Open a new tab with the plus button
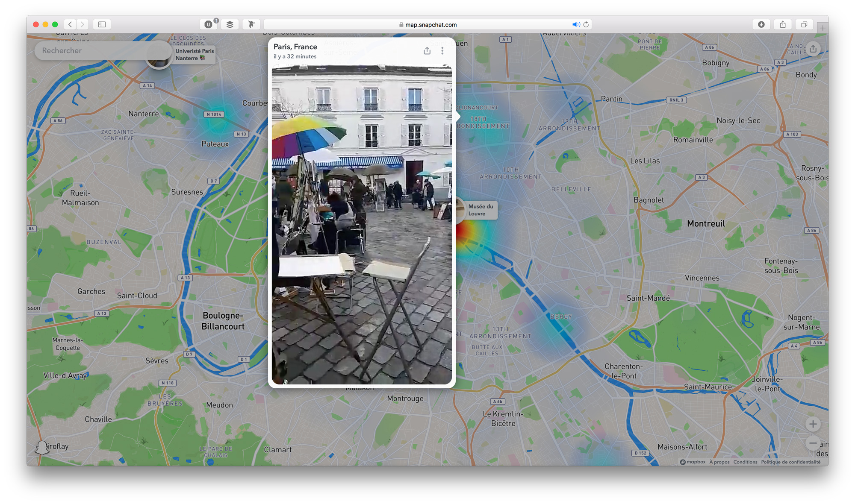The height and width of the screenshot is (504, 855). pos(822,27)
